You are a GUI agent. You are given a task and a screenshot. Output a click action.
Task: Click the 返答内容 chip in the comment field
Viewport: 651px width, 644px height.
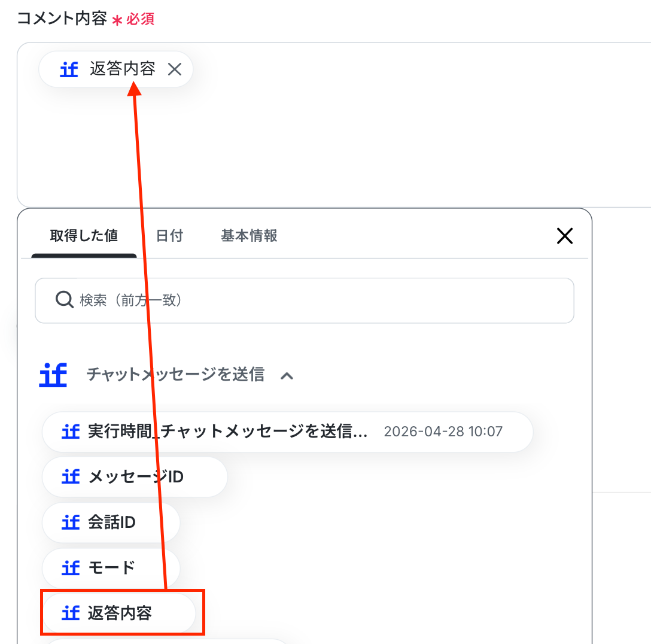pyautogui.click(x=122, y=69)
